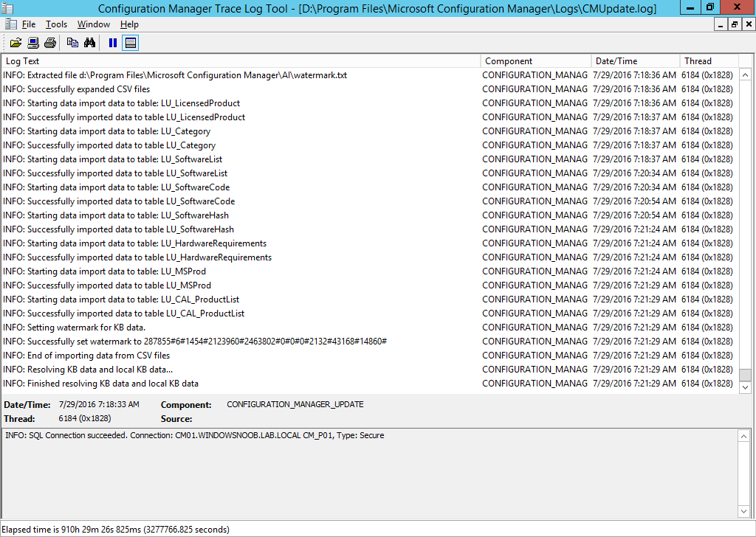Click the 'SQL Connection succeeded' details text box
756x537 pixels.
tap(369, 474)
